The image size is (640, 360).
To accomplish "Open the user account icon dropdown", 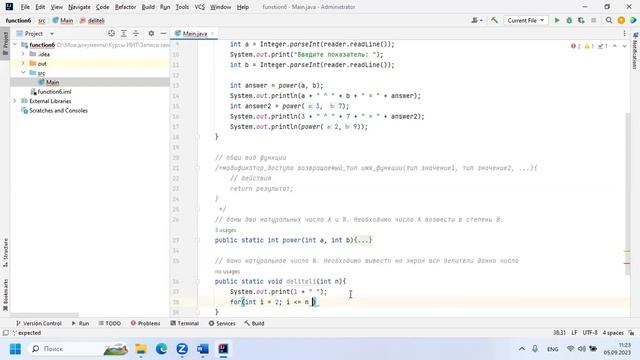I will 477,20.
